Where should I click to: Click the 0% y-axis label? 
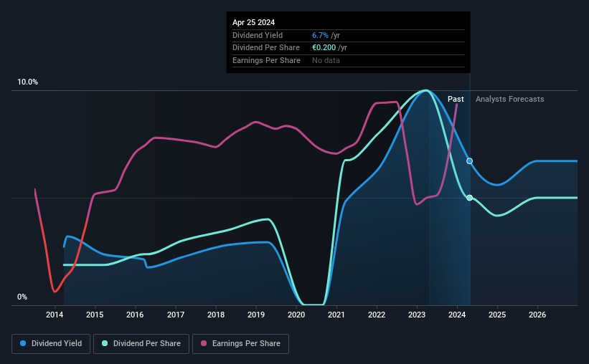22,297
